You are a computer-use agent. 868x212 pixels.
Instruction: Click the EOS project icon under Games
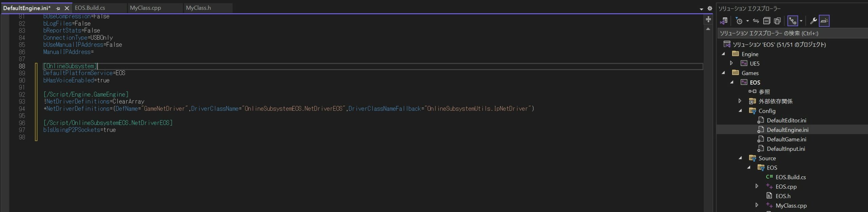744,82
